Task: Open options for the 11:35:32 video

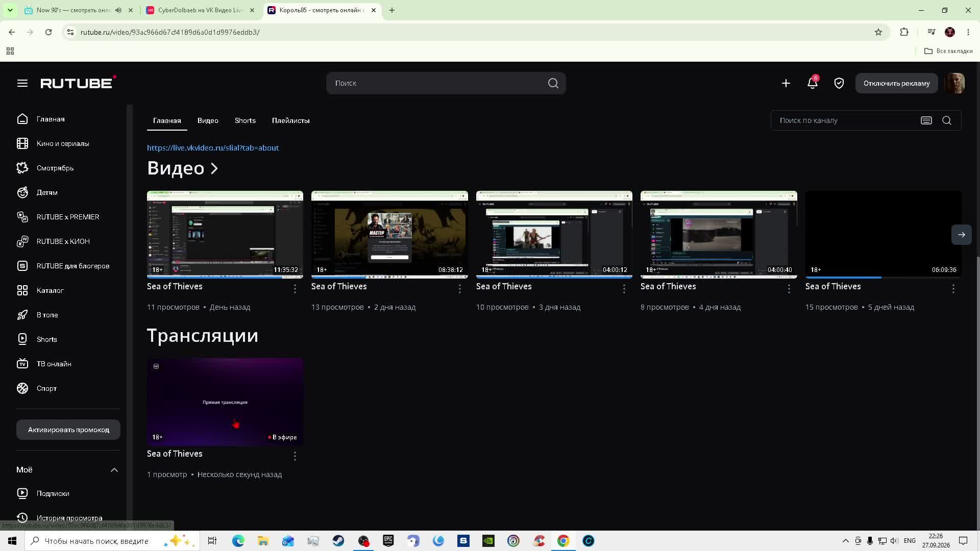Action: [x=295, y=289]
